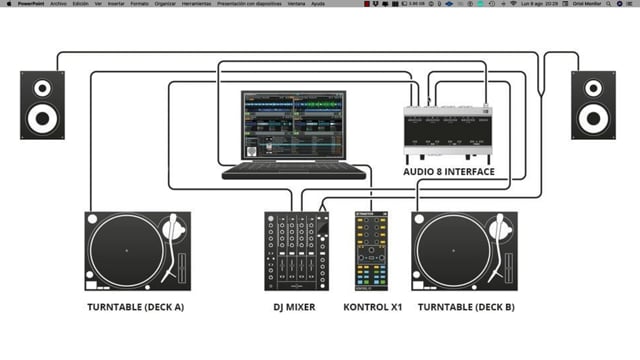Click the laptop screen showing Traktor
640x360 pixels.
click(293, 125)
